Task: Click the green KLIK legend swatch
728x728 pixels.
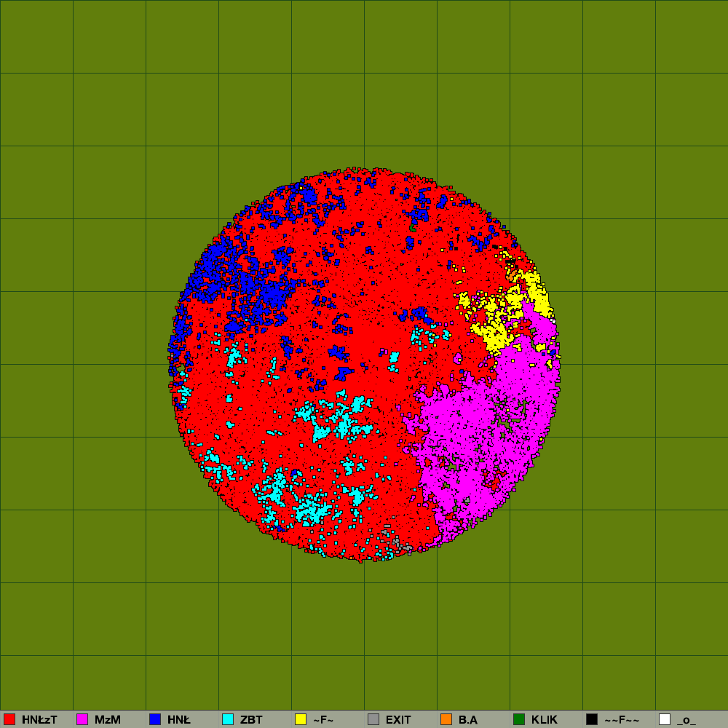Action: point(519,719)
